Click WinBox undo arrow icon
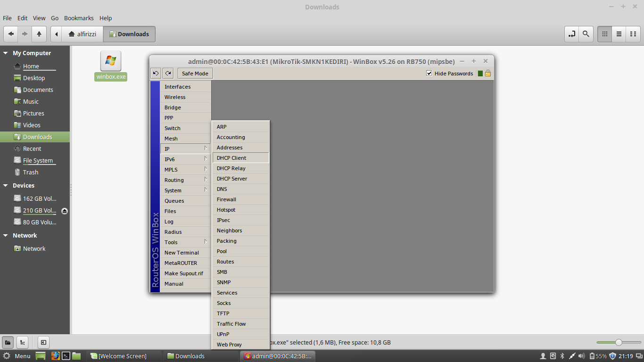 tap(156, 73)
